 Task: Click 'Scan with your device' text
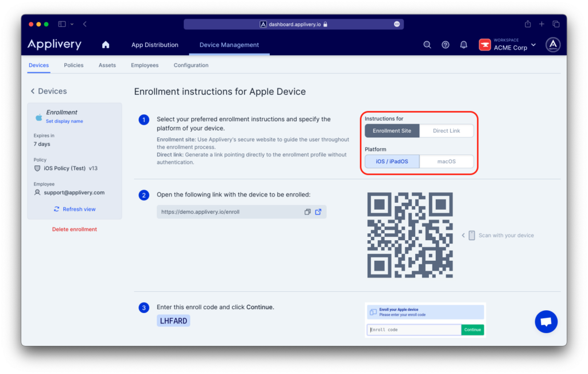point(506,235)
